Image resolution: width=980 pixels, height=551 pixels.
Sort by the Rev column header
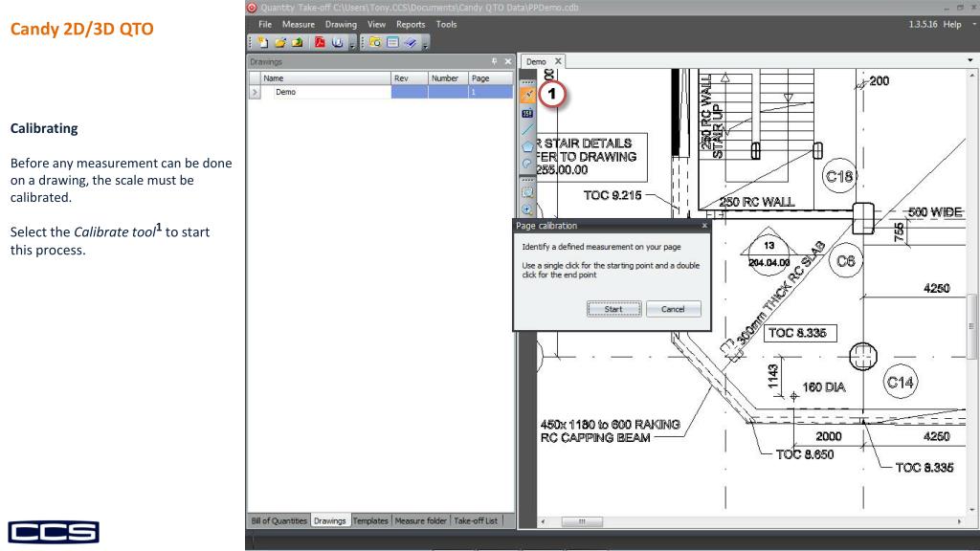(x=410, y=78)
